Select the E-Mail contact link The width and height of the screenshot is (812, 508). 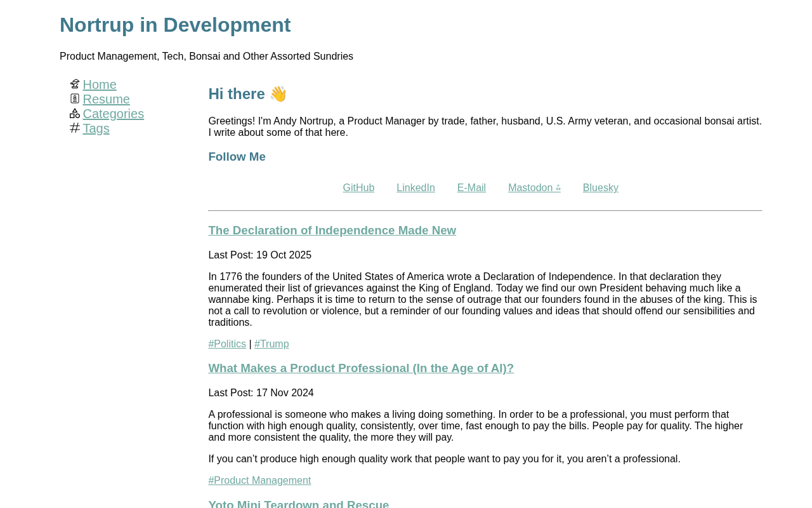coord(471,188)
